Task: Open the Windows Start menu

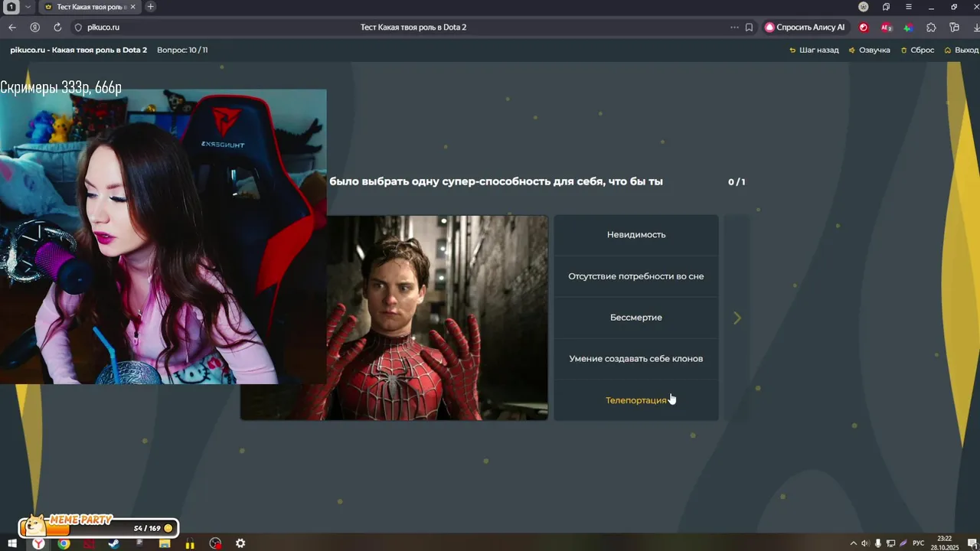Action: point(12,543)
